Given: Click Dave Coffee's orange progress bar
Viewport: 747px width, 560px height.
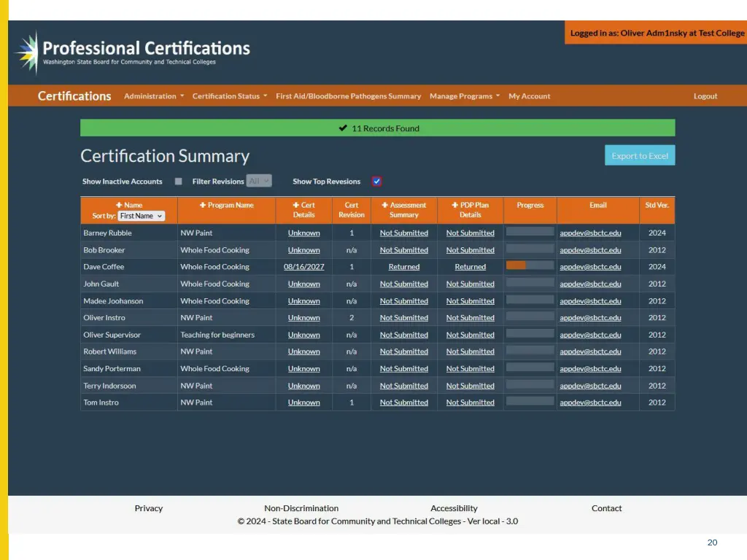Looking at the screenshot, I should pyautogui.click(x=516, y=265).
